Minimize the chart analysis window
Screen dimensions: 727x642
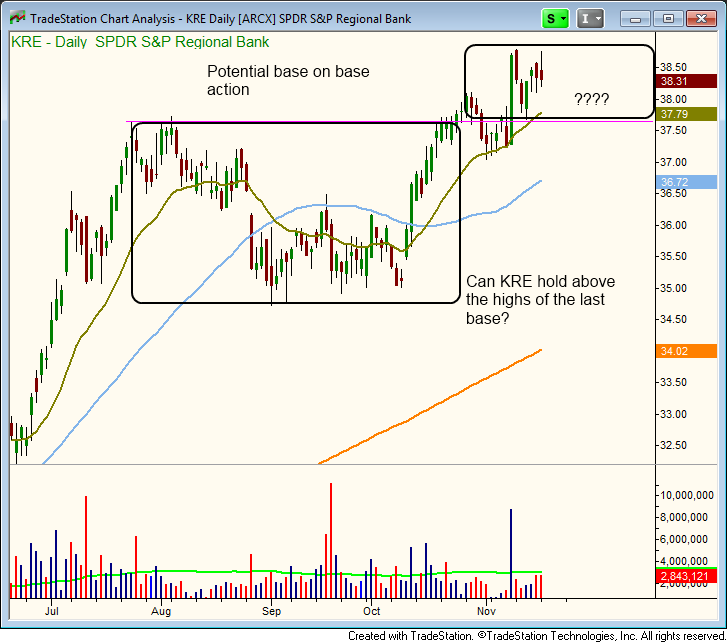point(636,19)
